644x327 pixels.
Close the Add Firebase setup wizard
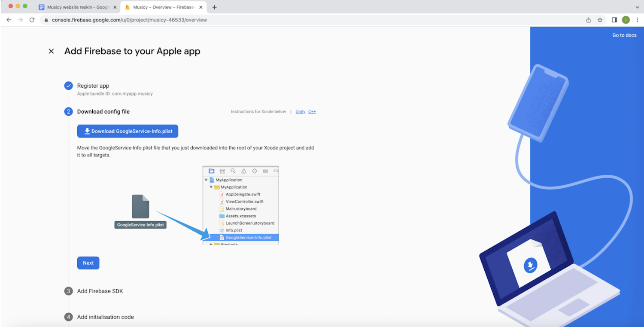coord(52,51)
